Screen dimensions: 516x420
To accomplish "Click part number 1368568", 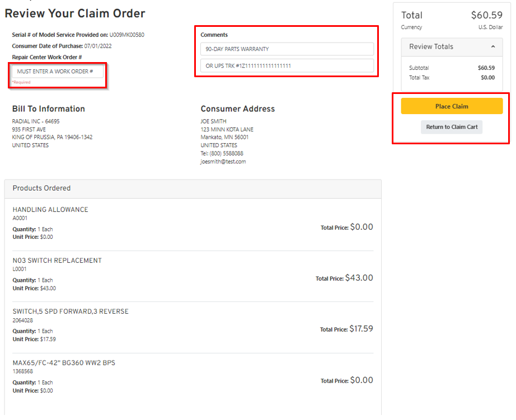I will [x=22, y=371].
